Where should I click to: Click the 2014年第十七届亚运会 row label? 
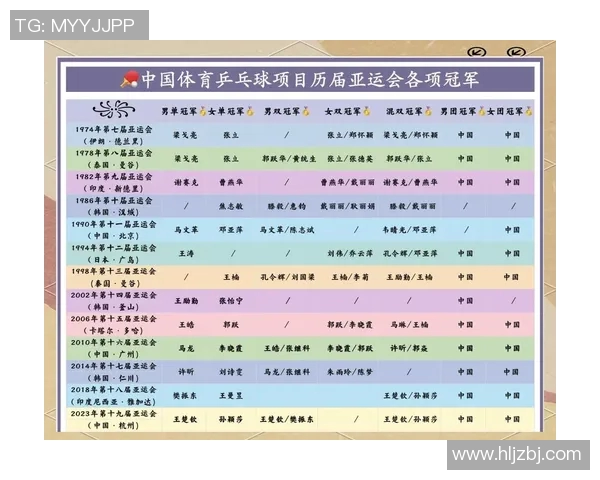point(114,366)
